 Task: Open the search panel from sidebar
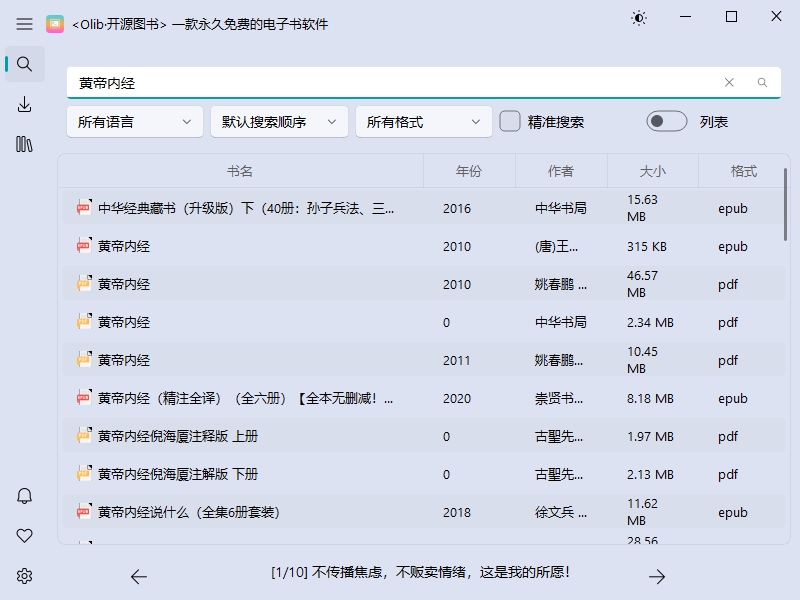tap(25, 63)
